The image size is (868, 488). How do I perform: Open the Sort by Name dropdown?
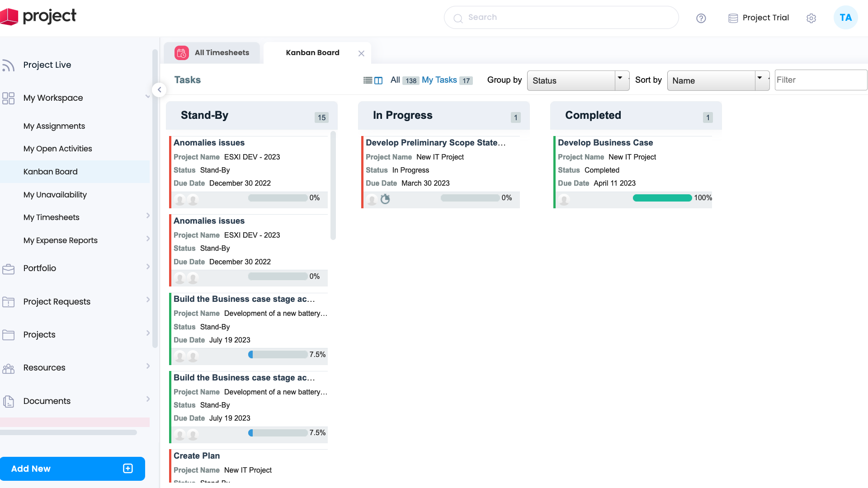[718, 80]
